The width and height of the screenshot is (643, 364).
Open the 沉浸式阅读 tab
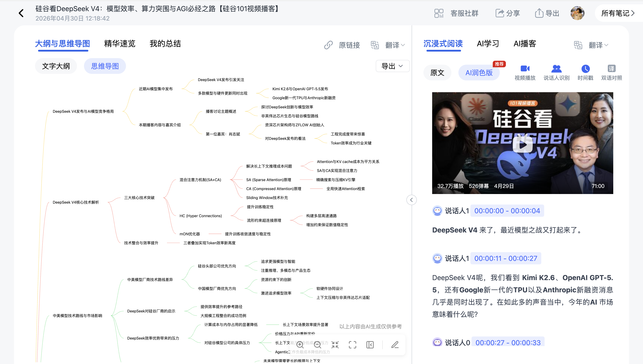[443, 44]
